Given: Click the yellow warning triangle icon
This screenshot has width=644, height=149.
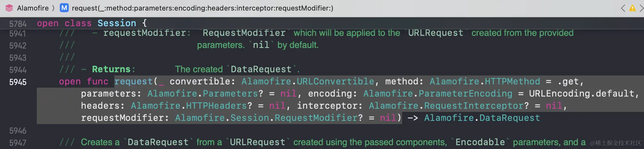Looking at the screenshot, I should point(632,8).
